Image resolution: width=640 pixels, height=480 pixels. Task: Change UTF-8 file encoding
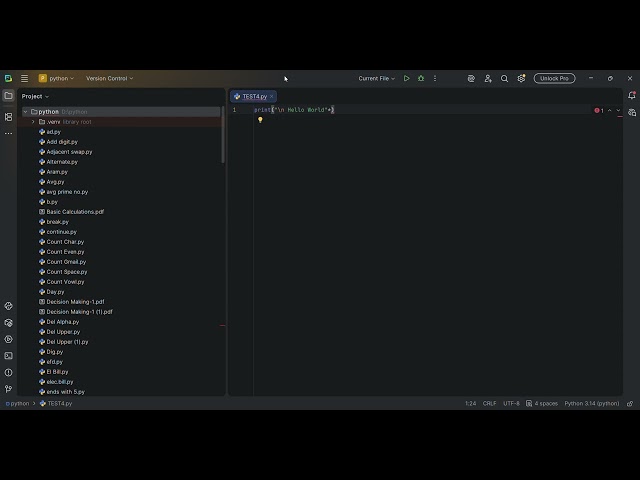(511, 403)
